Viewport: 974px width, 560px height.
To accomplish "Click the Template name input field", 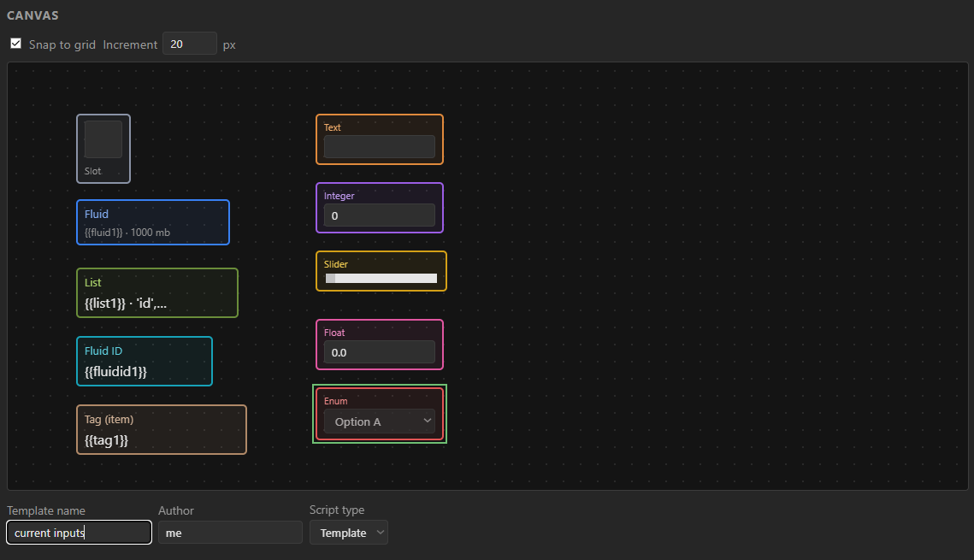I will (x=79, y=533).
